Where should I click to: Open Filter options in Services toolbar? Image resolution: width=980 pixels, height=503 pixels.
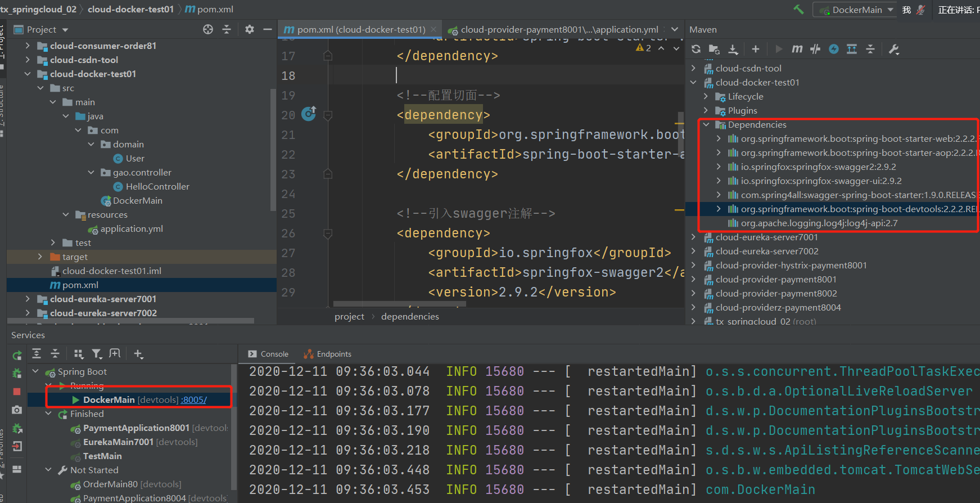97,353
